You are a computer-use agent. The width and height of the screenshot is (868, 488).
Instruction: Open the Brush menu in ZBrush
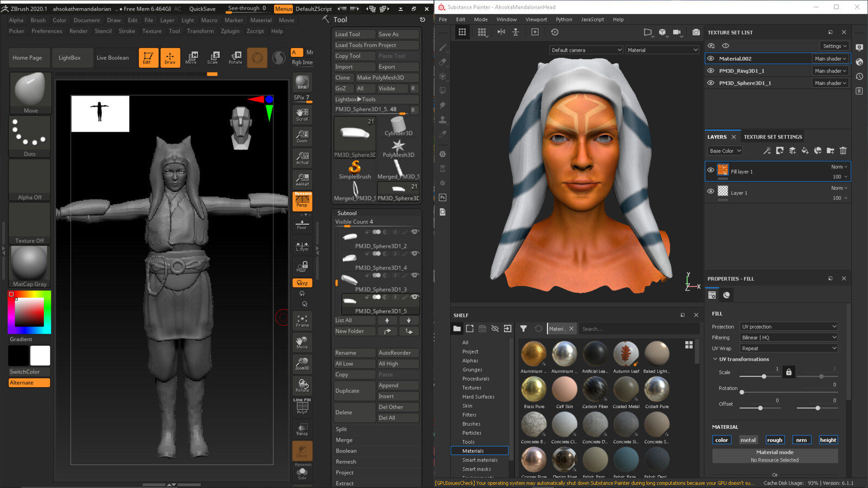tap(38, 20)
